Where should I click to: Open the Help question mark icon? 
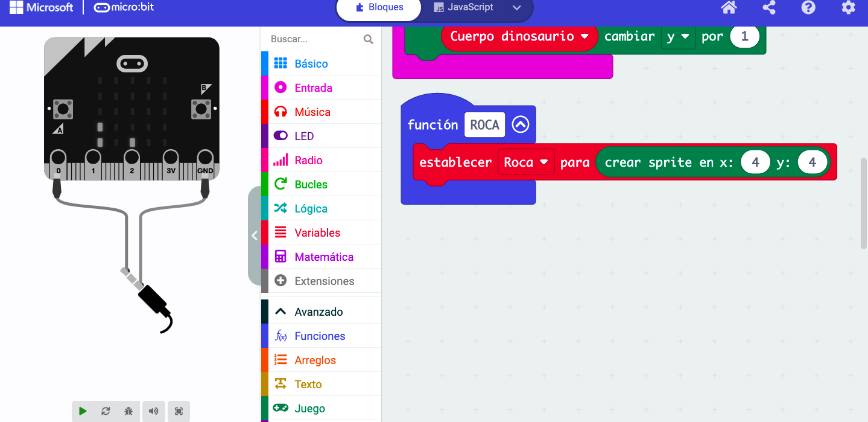coord(808,8)
